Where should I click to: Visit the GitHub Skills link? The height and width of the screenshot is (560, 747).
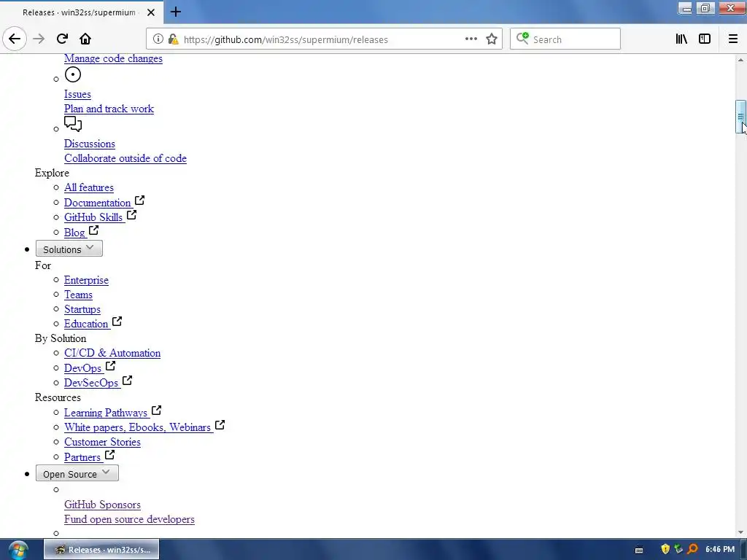(x=93, y=217)
